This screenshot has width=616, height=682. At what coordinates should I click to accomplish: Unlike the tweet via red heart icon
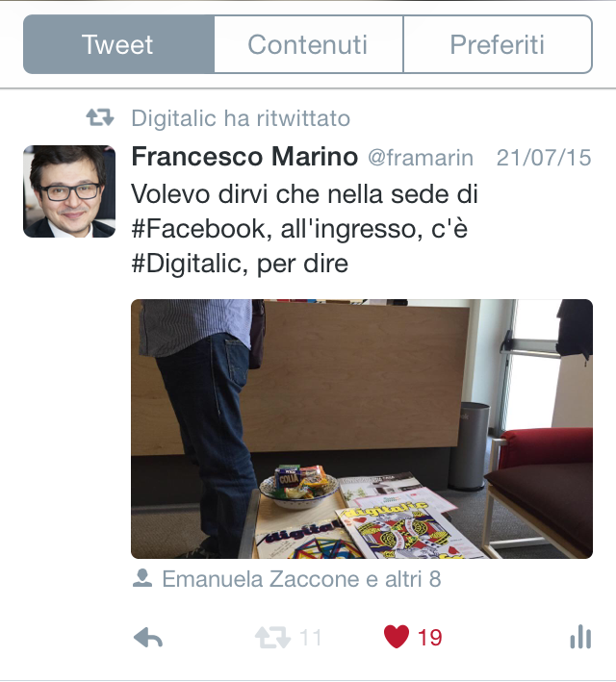[397, 637]
